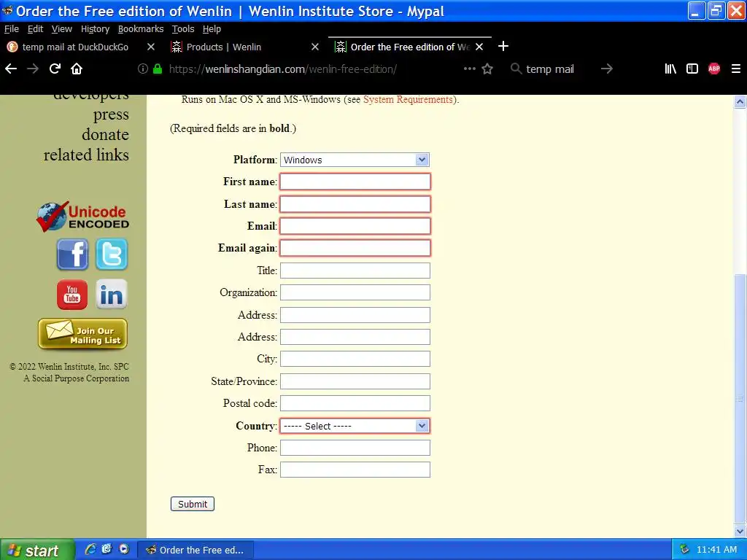
Task: Click the Postal code field
Action: pyautogui.click(x=355, y=403)
